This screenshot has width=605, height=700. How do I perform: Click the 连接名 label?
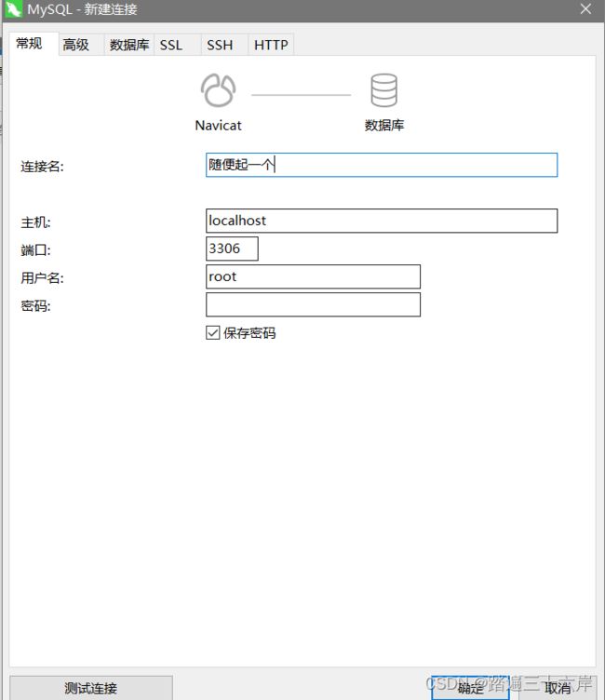pyautogui.click(x=43, y=167)
